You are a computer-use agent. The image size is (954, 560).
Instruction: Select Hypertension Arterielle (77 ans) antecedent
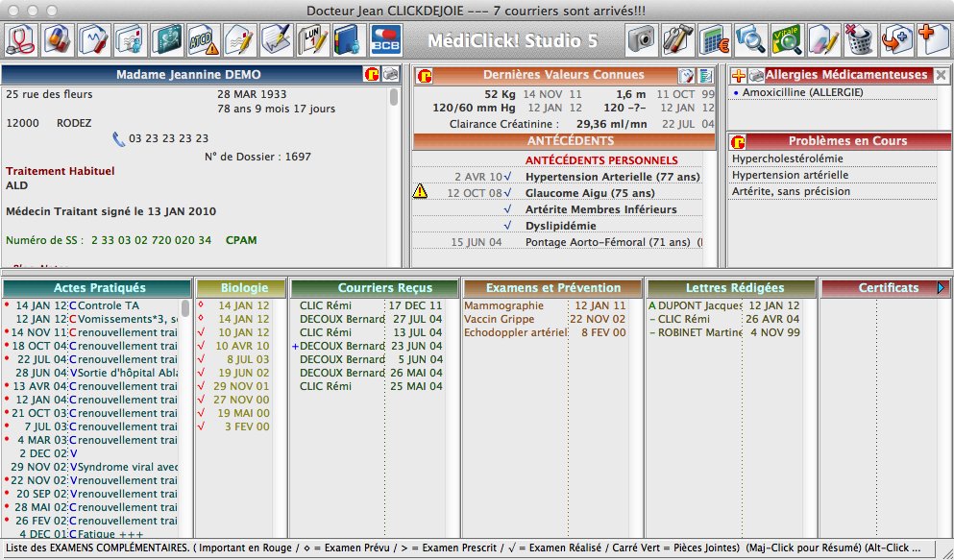613,177
